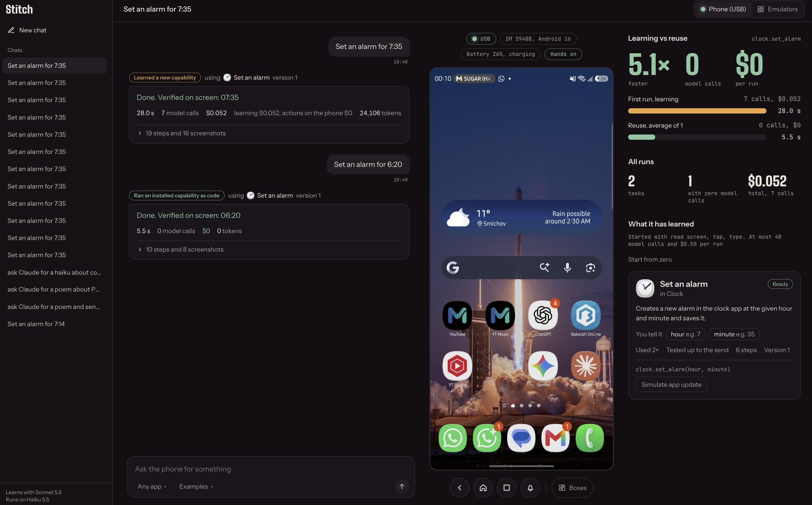The width and height of the screenshot is (812, 505).
Task: Toggle the Hands on mode pill
Action: click(x=563, y=54)
